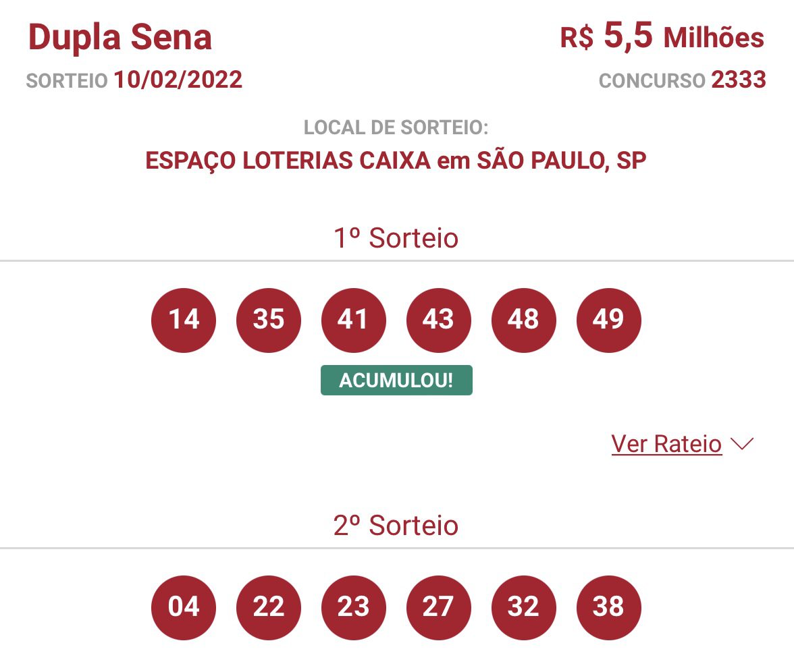Open the Ver Rateio link
This screenshot has height=672, width=794.
tap(666, 444)
